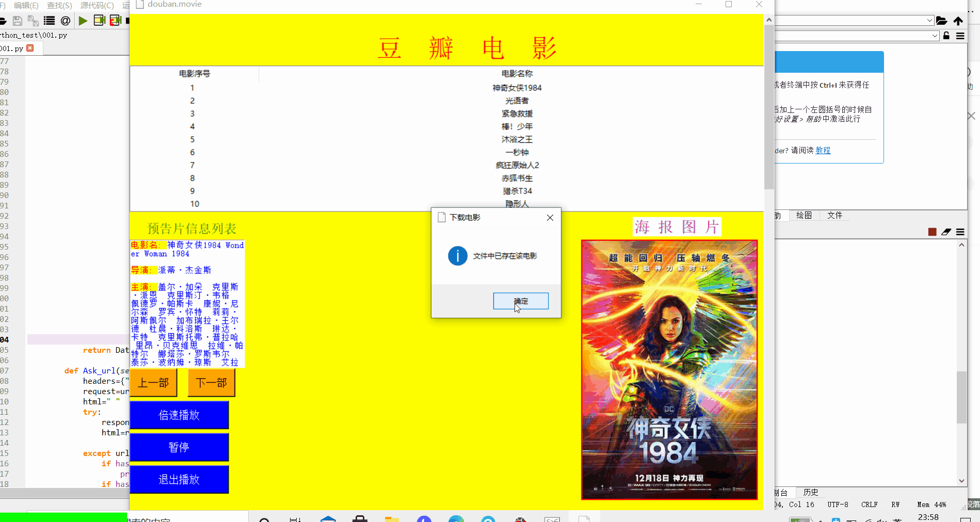
Task: Click the 退出播放 exit playback button
Action: pyautogui.click(x=179, y=480)
